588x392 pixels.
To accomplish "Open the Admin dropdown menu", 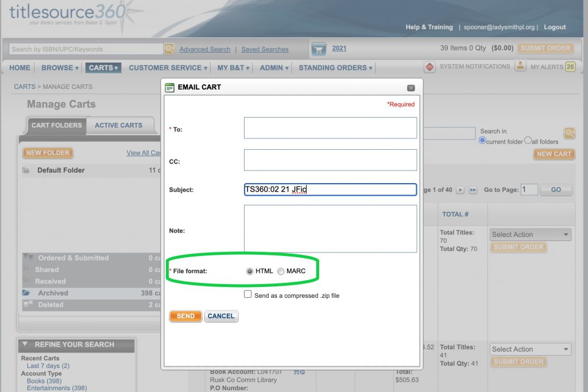I will [274, 68].
